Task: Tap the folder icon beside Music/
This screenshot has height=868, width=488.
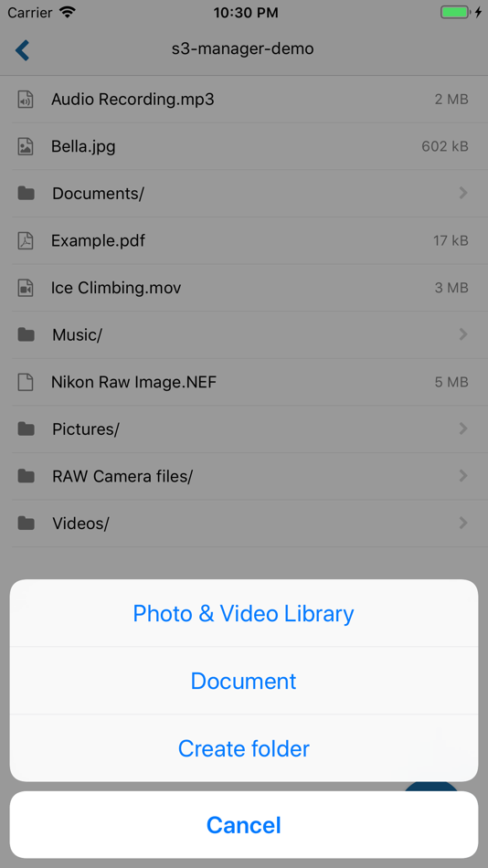Action: tap(26, 334)
